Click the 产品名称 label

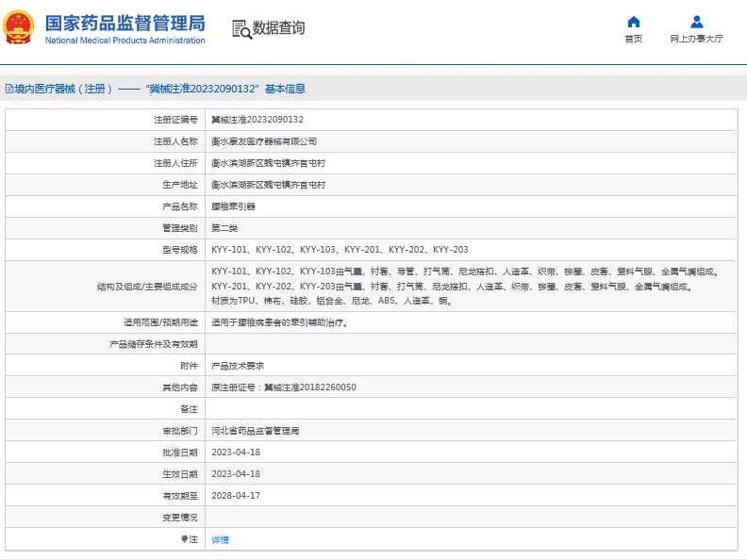(179, 206)
